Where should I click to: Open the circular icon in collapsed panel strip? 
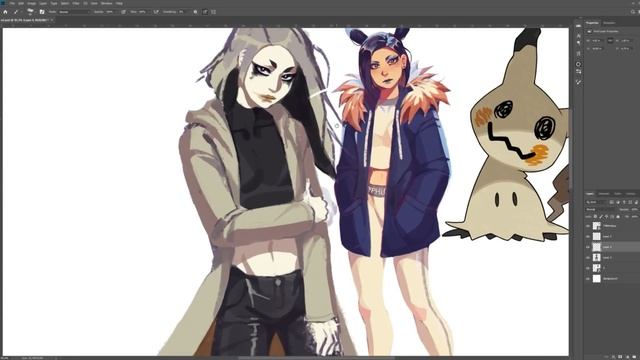click(578, 64)
